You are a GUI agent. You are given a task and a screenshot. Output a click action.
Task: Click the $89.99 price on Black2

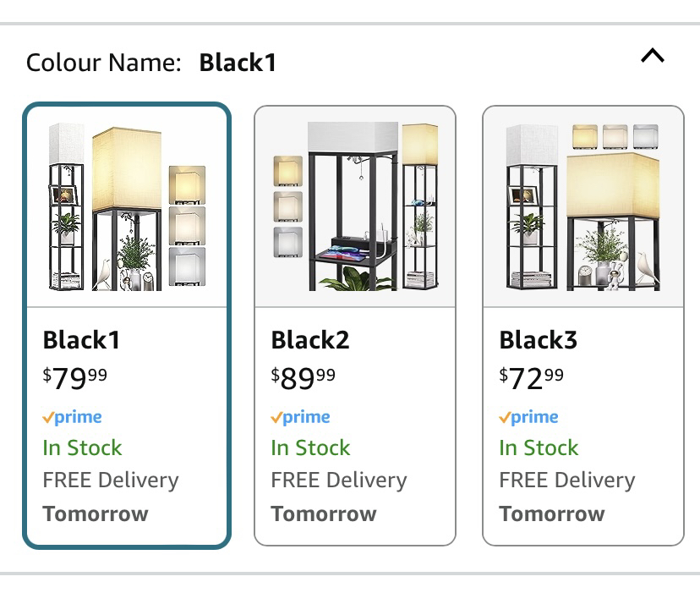(x=304, y=378)
